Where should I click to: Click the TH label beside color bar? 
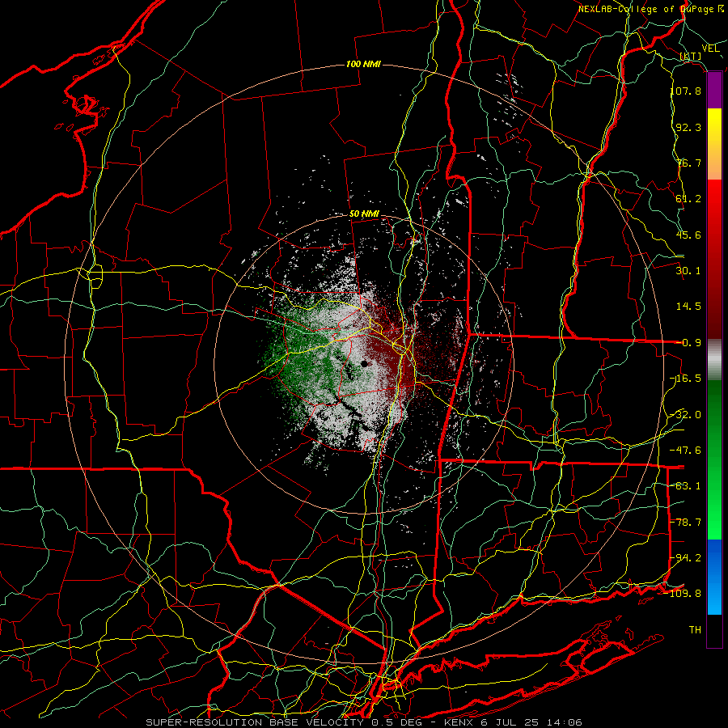click(x=695, y=630)
